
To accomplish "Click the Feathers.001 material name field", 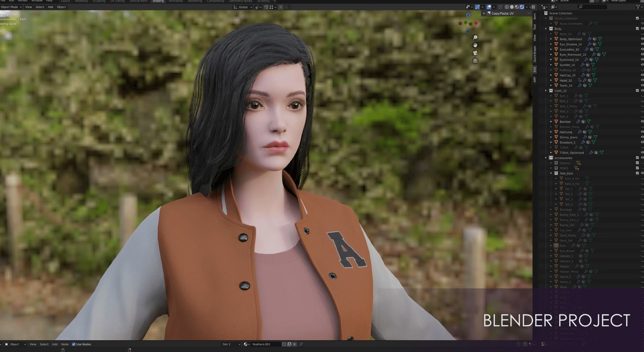I will (266, 344).
